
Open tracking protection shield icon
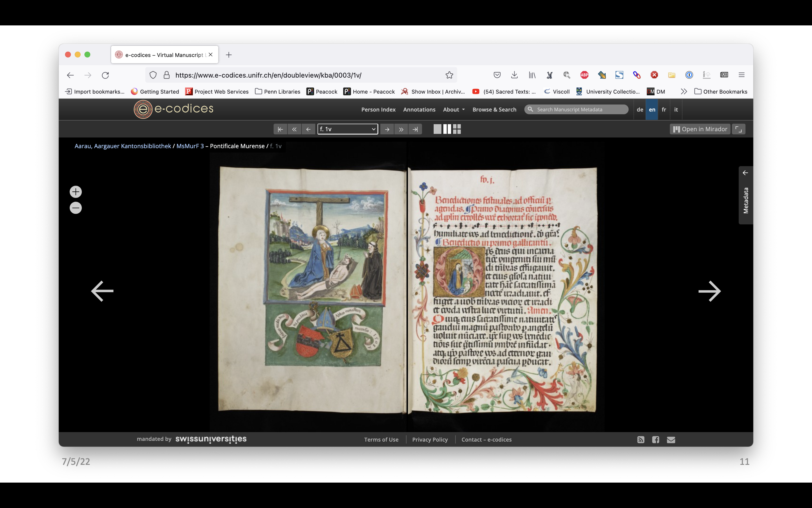(x=153, y=75)
